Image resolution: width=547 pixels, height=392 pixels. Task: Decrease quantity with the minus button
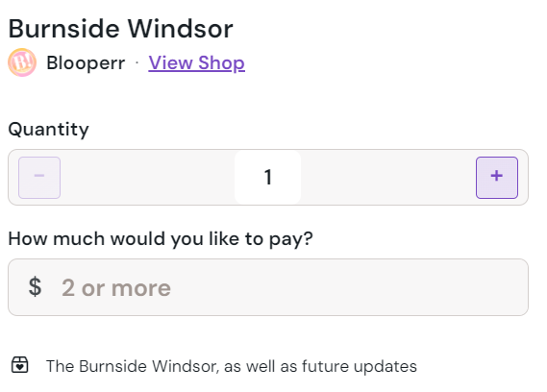click(39, 178)
